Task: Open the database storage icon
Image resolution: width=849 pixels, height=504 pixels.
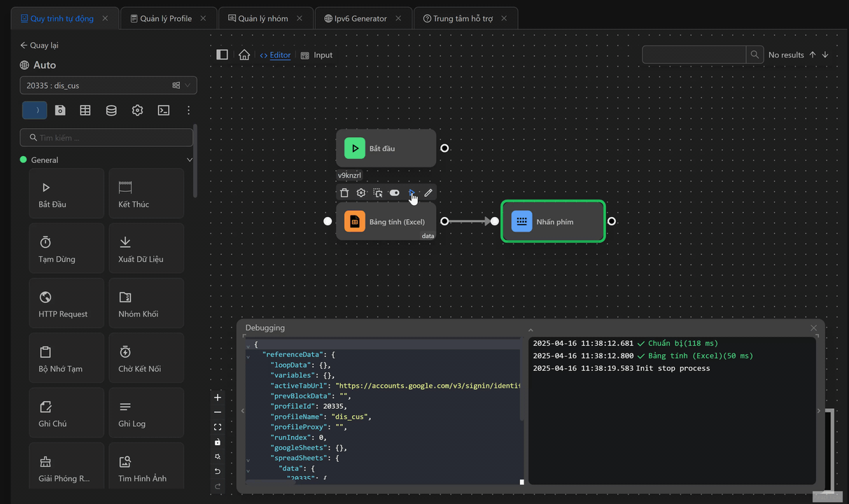Action: click(111, 110)
